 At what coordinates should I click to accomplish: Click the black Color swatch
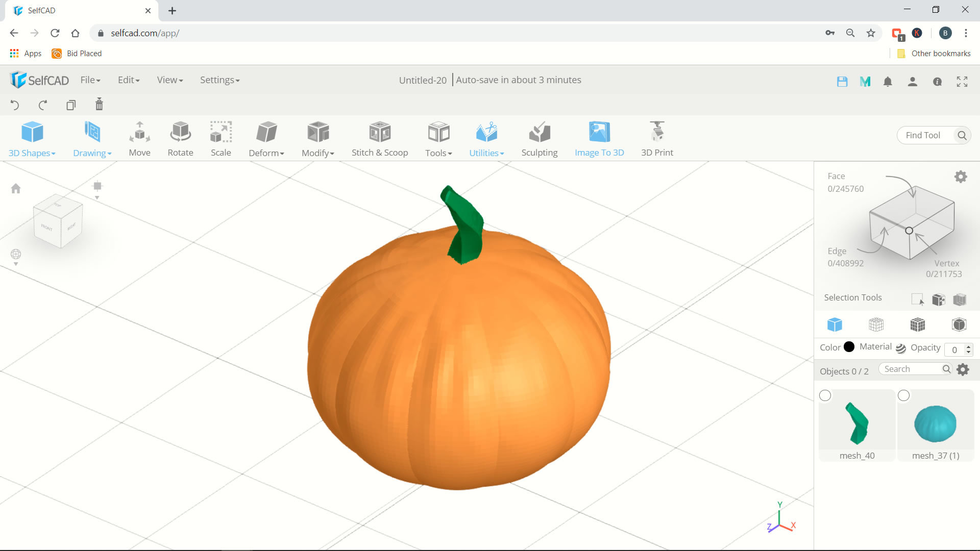click(x=848, y=346)
